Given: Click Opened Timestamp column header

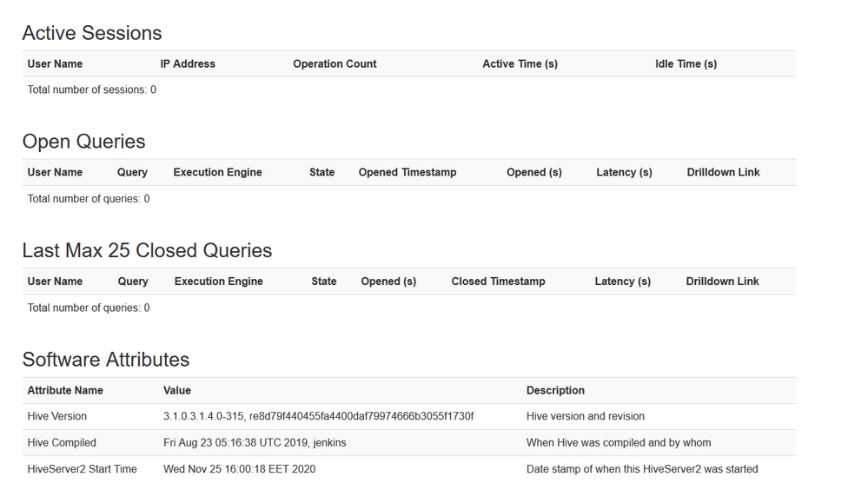Looking at the screenshot, I should (407, 172).
